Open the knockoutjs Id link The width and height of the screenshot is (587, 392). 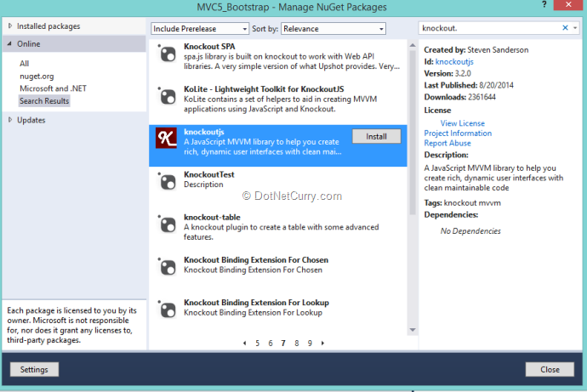coord(454,62)
